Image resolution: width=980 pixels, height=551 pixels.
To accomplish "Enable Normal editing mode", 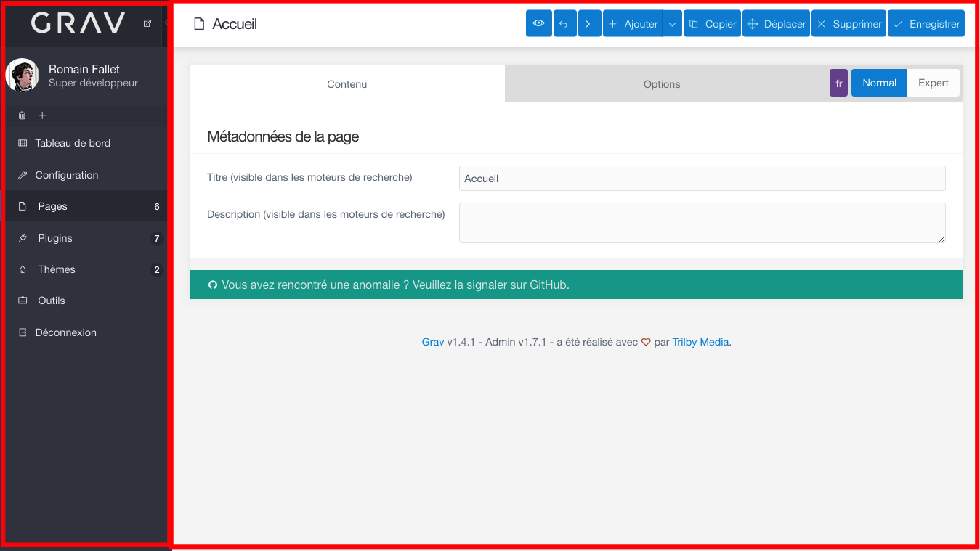I will tap(878, 82).
